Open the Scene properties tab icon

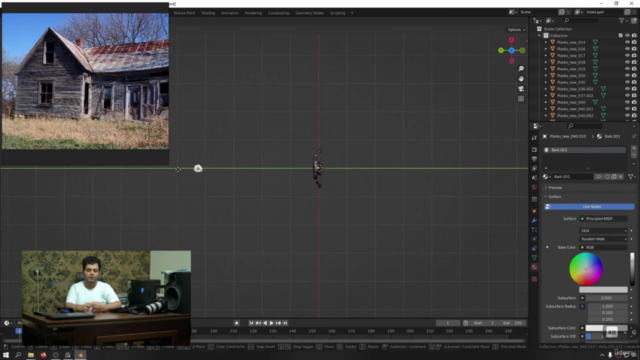coord(534,178)
